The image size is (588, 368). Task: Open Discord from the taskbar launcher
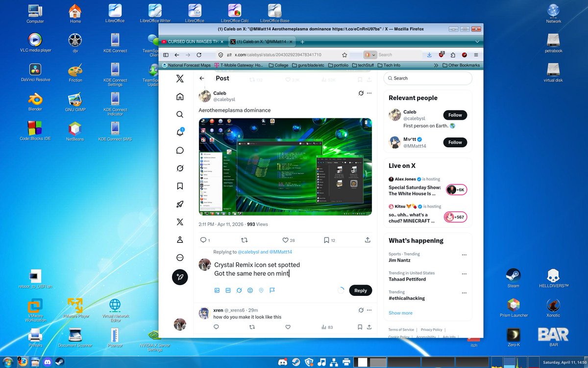pyautogui.click(x=48, y=363)
